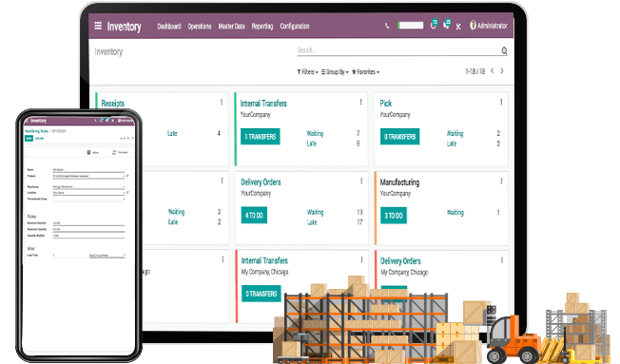
Task: Click Reordering Rules breadcrumb on the phone
Action: point(37,131)
